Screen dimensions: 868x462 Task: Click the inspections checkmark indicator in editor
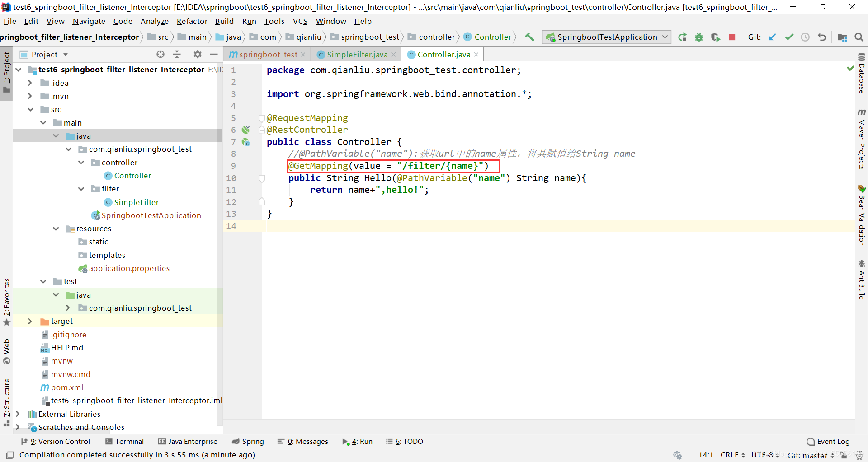click(x=850, y=69)
